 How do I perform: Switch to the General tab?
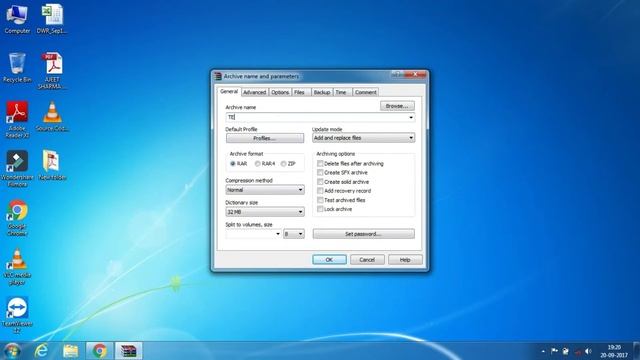(x=229, y=91)
